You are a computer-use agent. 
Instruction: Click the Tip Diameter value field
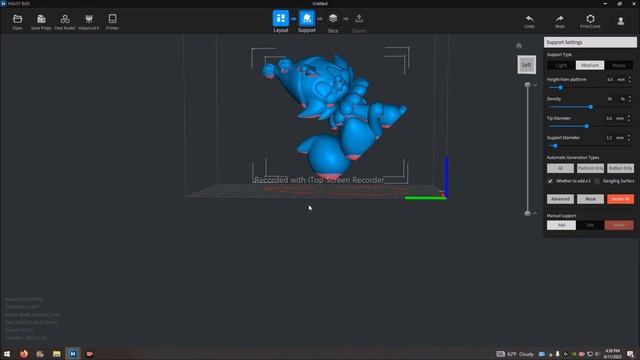[609, 118]
